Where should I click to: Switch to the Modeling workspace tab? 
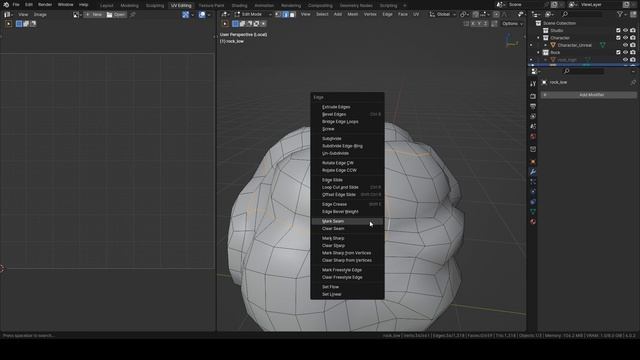click(x=129, y=5)
